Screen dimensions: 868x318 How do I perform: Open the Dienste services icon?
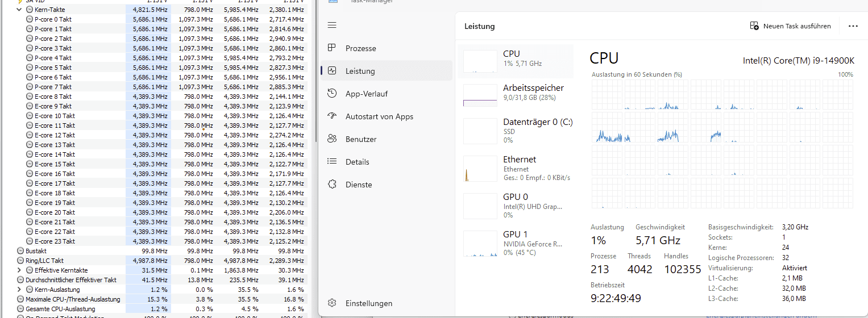tap(333, 185)
